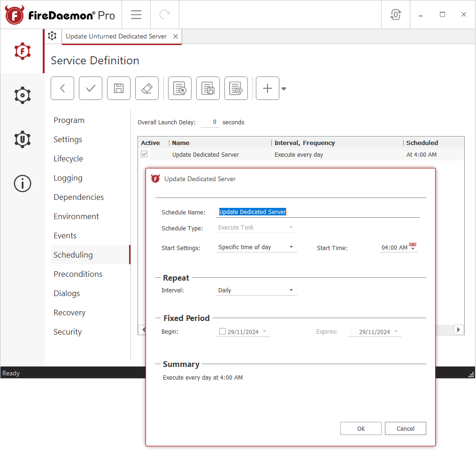Image resolution: width=476 pixels, height=450 pixels.
Task: Click the Start Time field value
Action: [x=394, y=248]
